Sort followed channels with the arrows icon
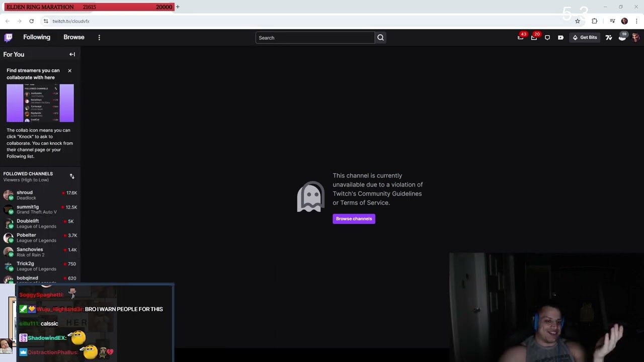This screenshot has width=644, height=362. tap(72, 176)
